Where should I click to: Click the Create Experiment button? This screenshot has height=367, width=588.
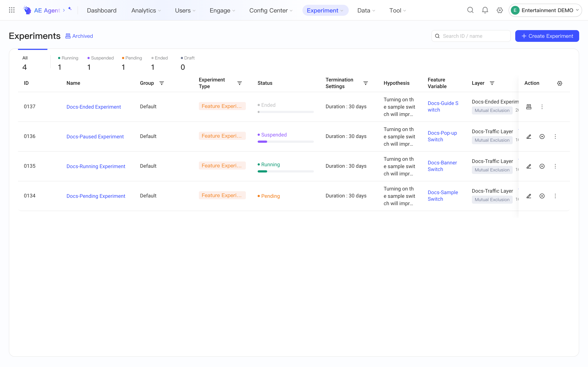pyautogui.click(x=547, y=36)
